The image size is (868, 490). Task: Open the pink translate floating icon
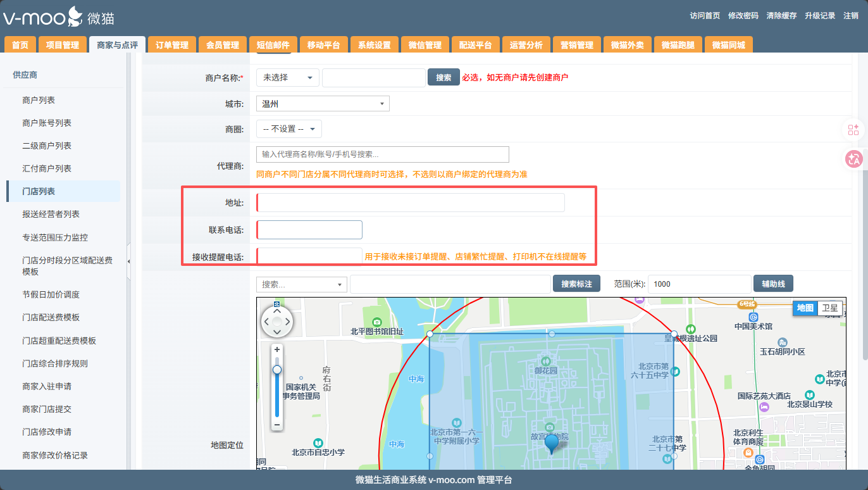coord(853,159)
